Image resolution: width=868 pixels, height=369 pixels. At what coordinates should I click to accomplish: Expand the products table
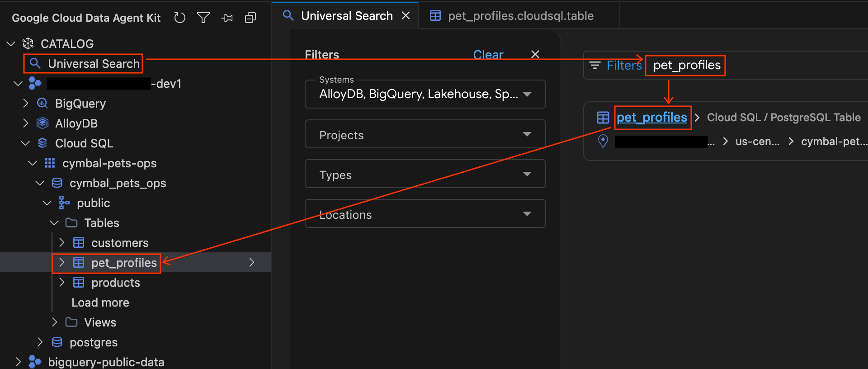pyautogui.click(x=62, y=282)
